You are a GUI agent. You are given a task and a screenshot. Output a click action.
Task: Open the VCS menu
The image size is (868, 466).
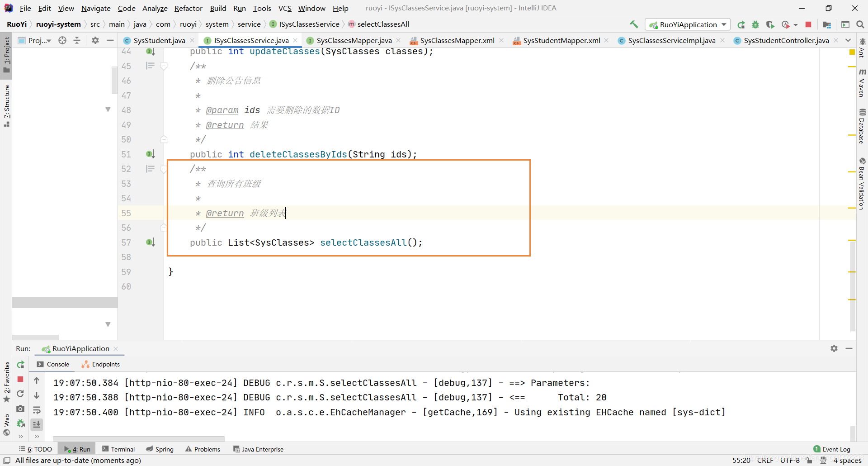click(285, 8)
